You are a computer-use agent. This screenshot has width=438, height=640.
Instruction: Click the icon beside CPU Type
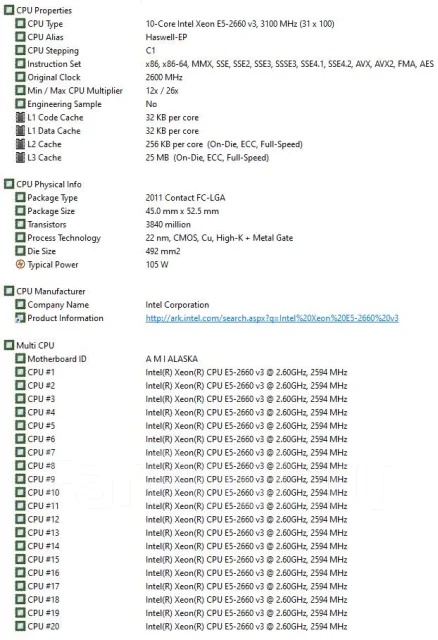coord(20,24)
